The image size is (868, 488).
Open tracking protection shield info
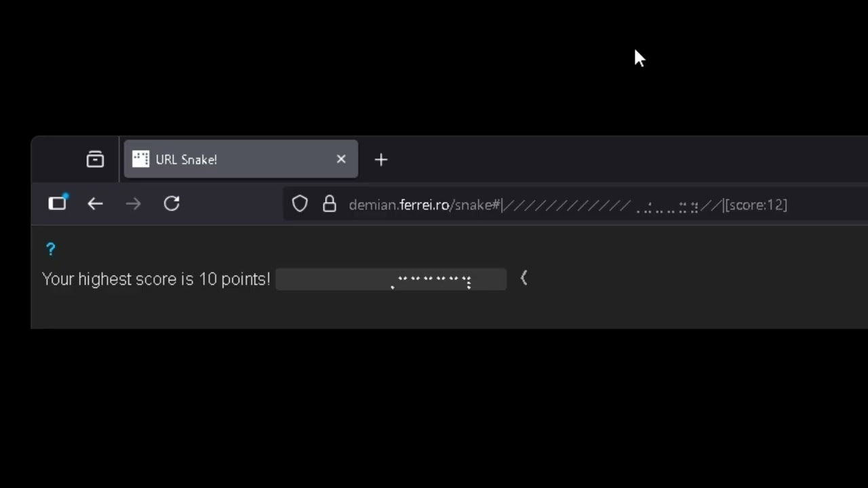point(300,204)
